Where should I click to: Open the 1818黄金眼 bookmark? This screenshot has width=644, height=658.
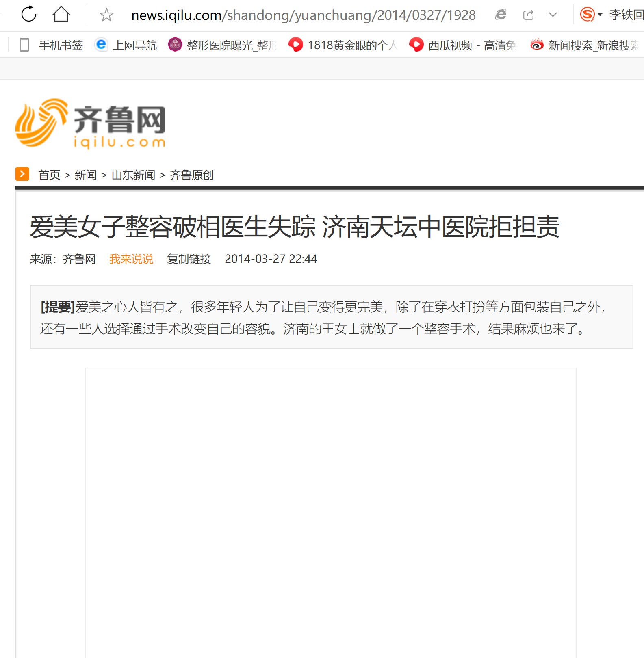[x=342, y=45]
